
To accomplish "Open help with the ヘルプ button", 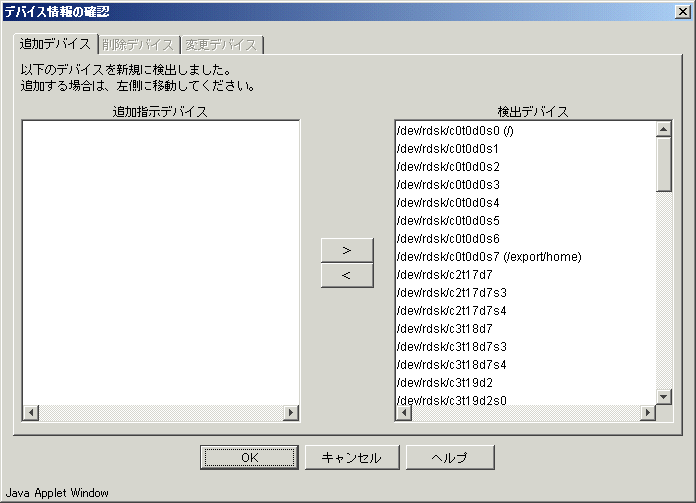I will coord(449,458).
